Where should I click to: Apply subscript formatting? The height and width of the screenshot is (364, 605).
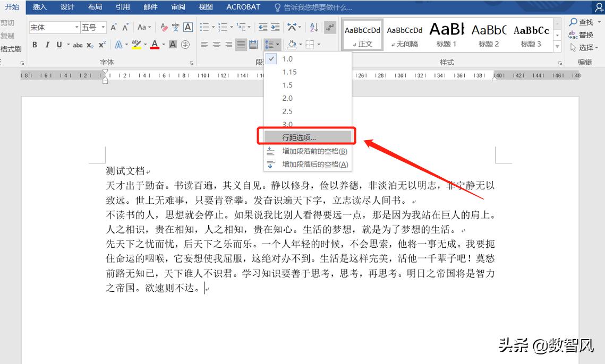point(89,45)
